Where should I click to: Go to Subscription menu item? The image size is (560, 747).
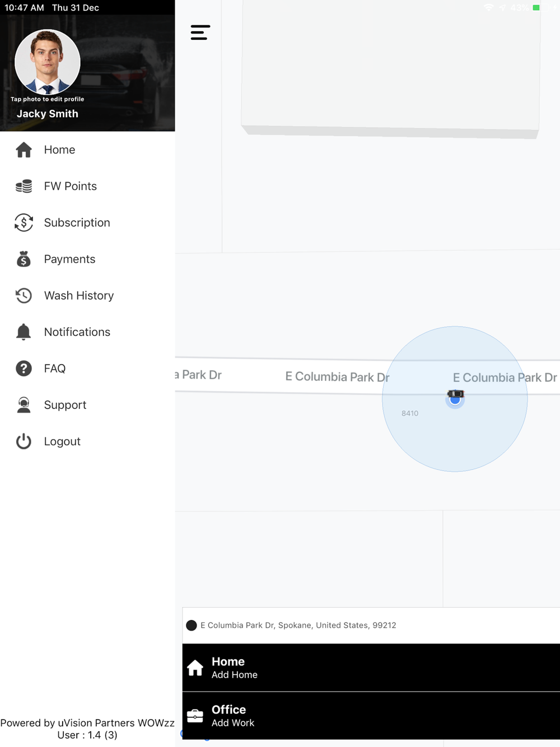click(x=87, y=223)
